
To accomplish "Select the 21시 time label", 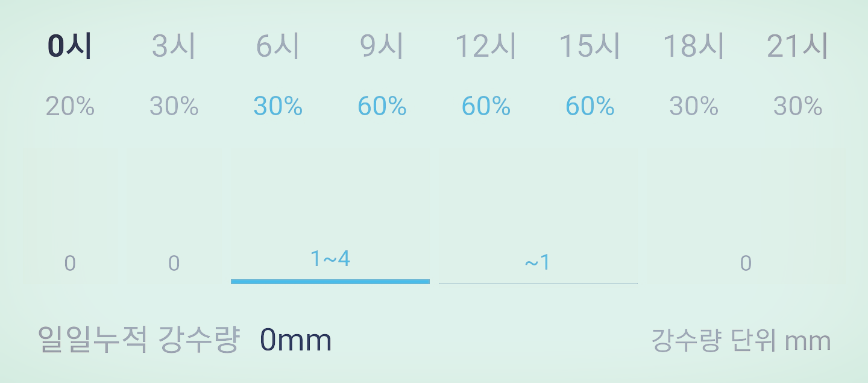I will tap(798, 46).
